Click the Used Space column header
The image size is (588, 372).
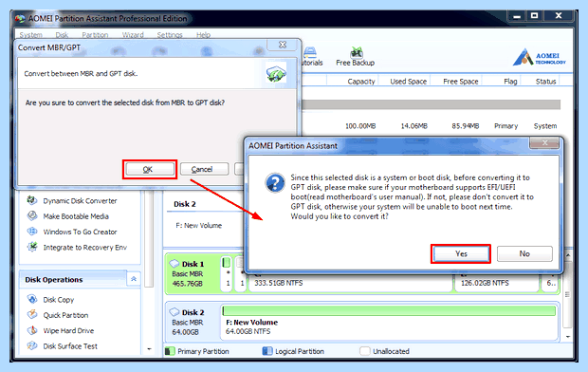pyautogui.click(x=408, y=82)
